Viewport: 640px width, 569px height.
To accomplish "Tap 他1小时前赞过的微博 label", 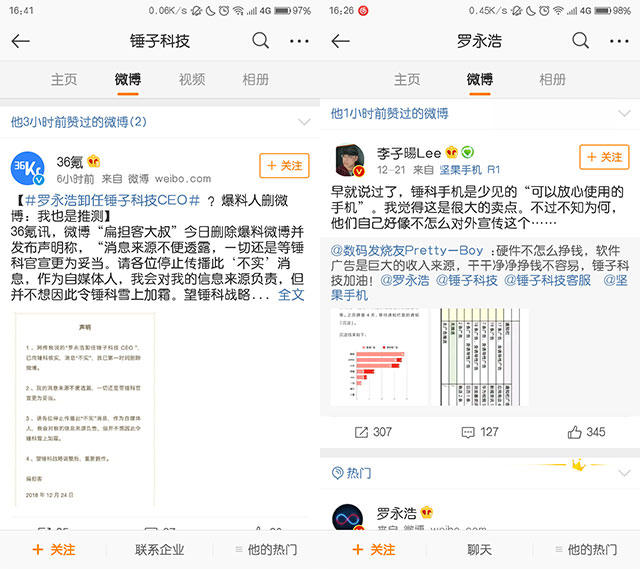I will pyautogui.click(x=389, y=113).
